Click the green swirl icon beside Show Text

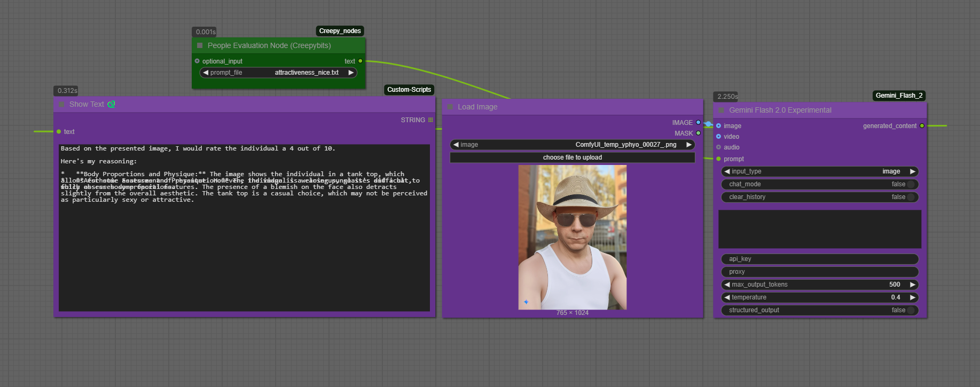click(x=111, y=105)
